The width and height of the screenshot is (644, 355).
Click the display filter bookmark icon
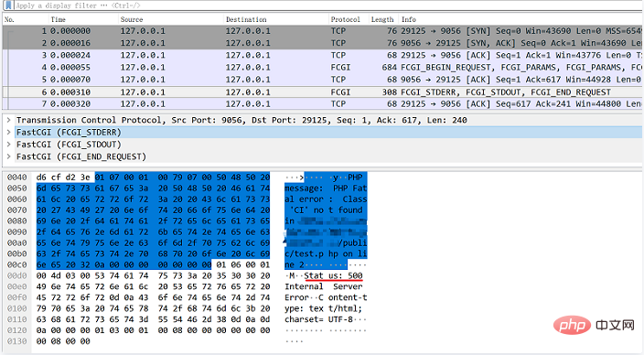point(8,5)
